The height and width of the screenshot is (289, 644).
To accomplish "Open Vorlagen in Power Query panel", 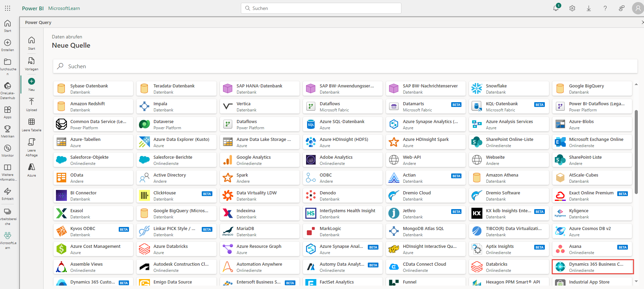I will coord(32,64).
